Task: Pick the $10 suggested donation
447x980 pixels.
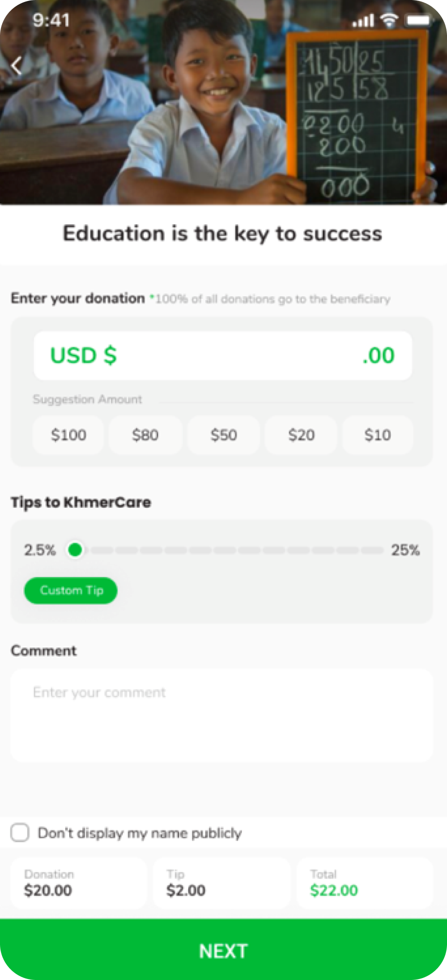Action: point(378,435)
